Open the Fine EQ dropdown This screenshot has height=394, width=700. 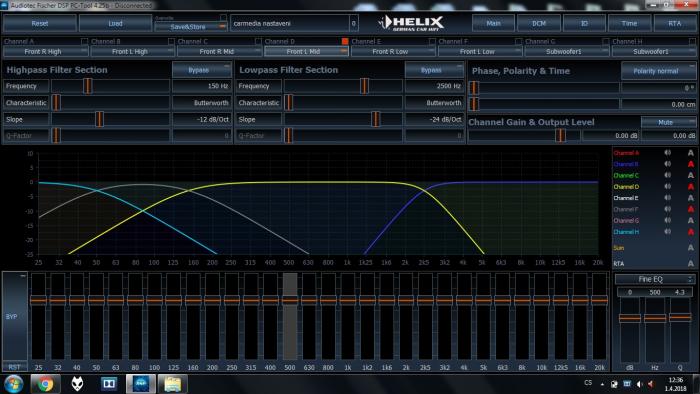pyautogui.click(x=655, y=279)
